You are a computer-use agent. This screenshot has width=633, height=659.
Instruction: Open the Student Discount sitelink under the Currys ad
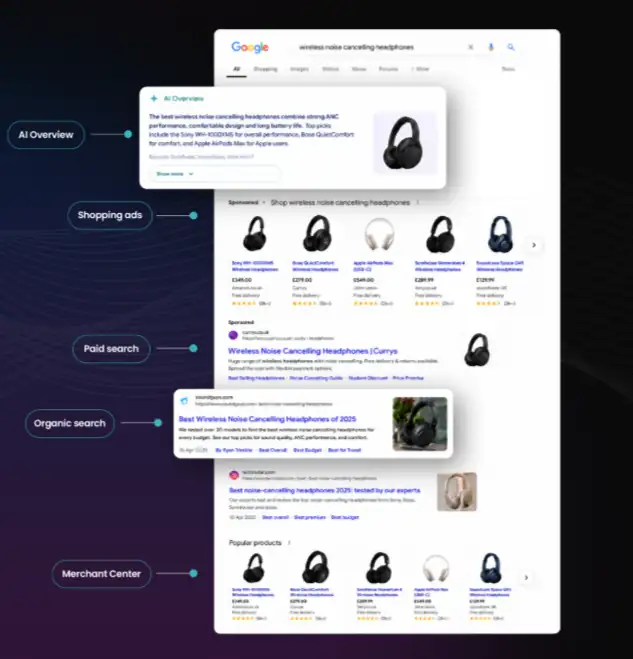[x=368, y=378]
